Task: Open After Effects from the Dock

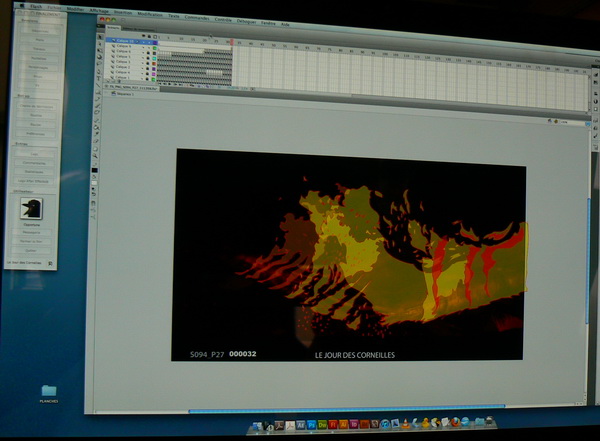Action: [300, 425]
